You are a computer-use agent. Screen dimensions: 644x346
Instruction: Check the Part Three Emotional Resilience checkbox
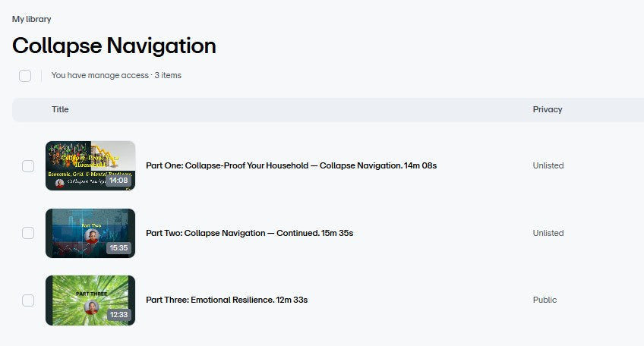pyautogui.click(x=28, y=300)
